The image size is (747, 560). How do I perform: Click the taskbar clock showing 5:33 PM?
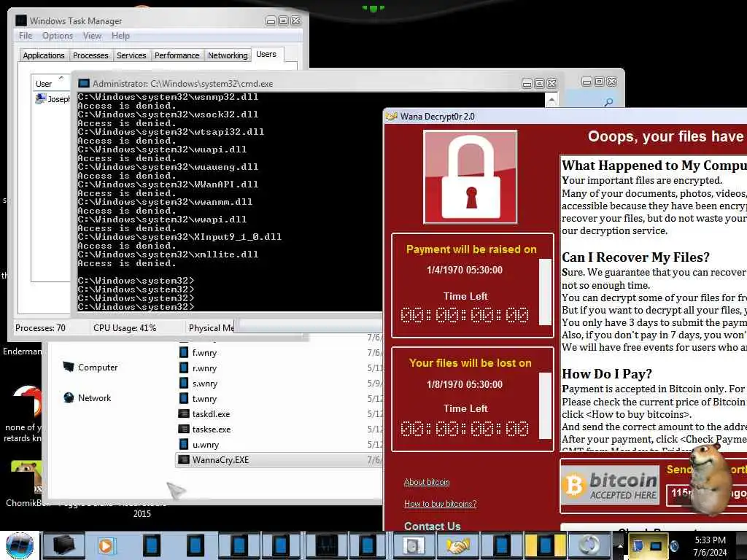click(x=710, y=546)
